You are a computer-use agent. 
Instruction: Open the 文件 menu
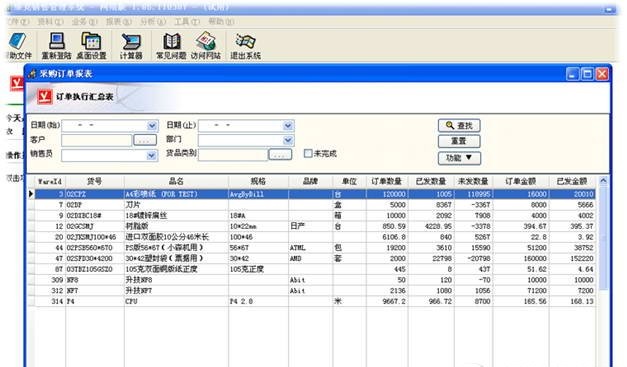tap(18, 22)
